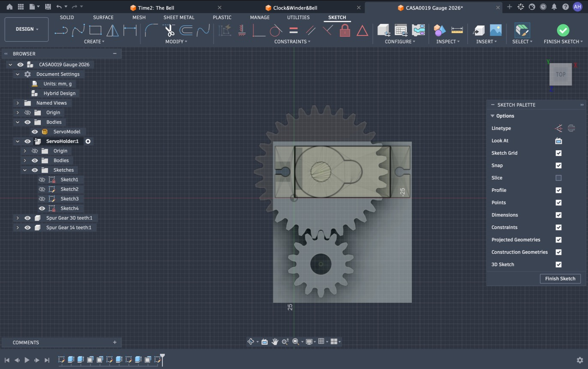
Task: Click the Insert Canvas image icon
Action: 496,30
